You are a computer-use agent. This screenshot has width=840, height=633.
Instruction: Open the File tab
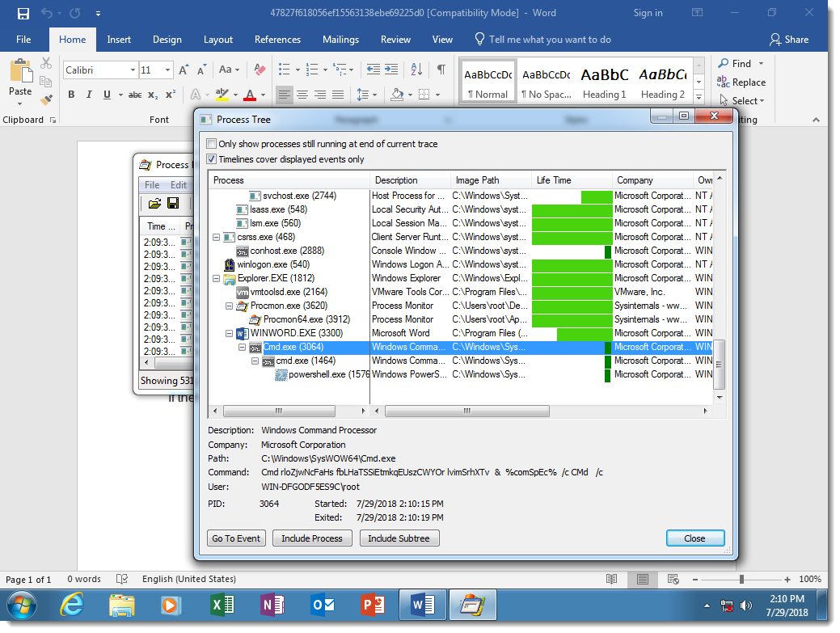[23, 40]
